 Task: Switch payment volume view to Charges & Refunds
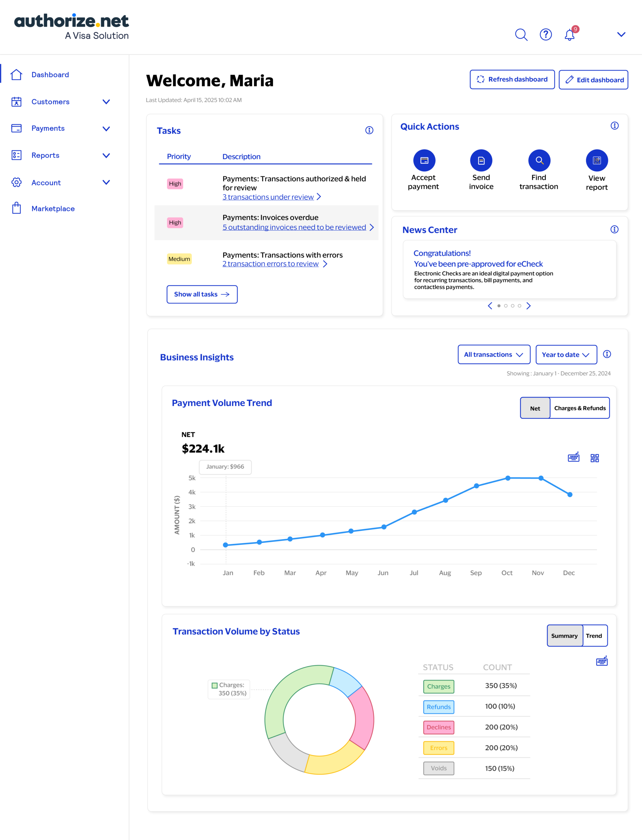pyautogui.click(x=580, y=408)
